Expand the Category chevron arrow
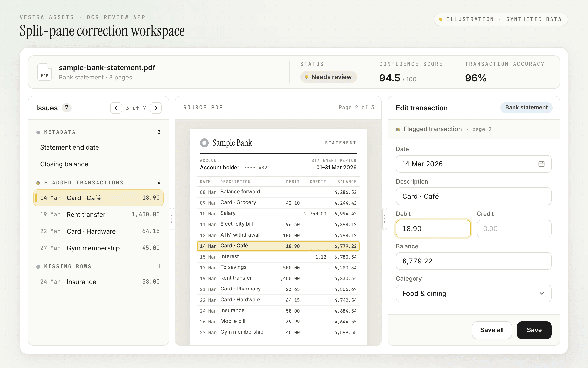588x368 pixels. [542, 293]
